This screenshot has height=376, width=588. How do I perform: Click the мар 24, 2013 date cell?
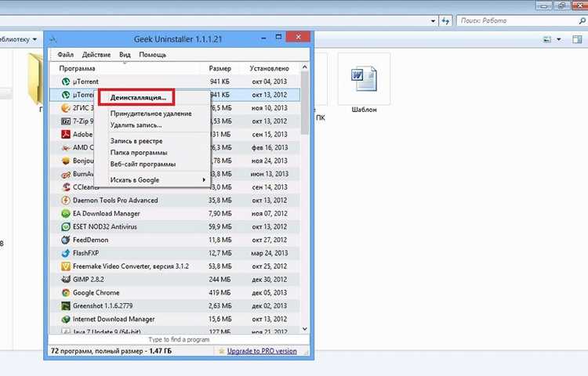tap(269, 253)
